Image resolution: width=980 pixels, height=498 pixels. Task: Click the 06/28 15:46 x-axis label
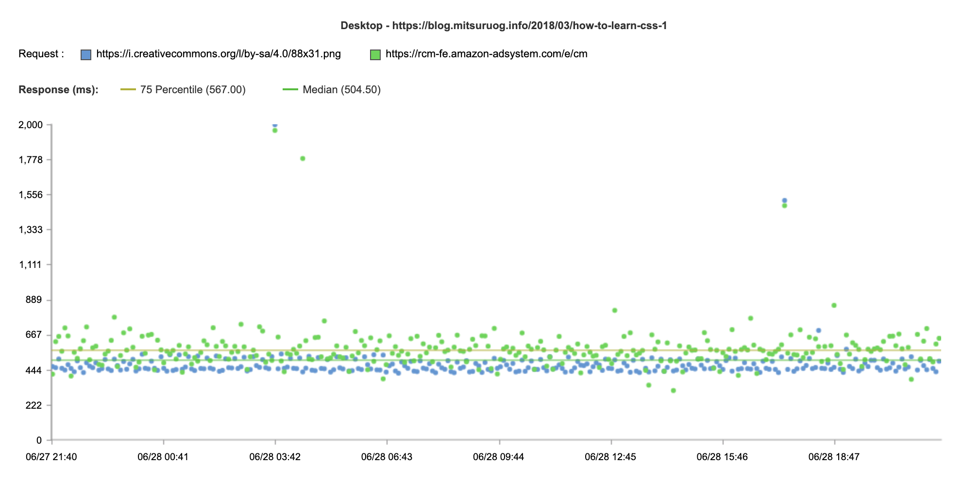722,457
